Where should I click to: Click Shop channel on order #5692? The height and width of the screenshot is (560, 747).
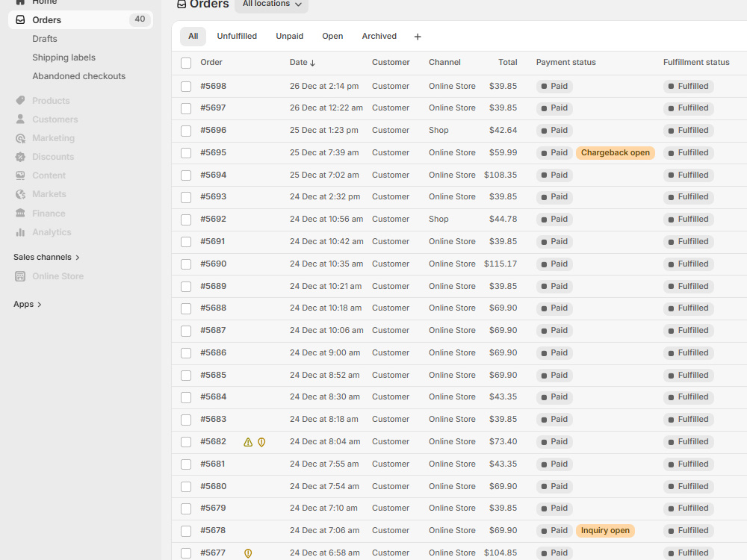438,219
